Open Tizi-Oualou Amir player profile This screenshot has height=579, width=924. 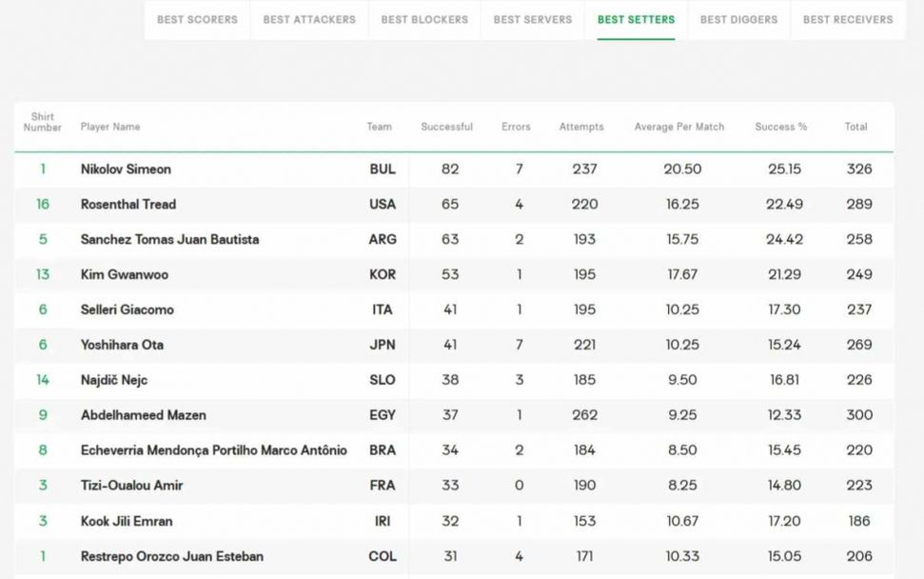[131, 486]
